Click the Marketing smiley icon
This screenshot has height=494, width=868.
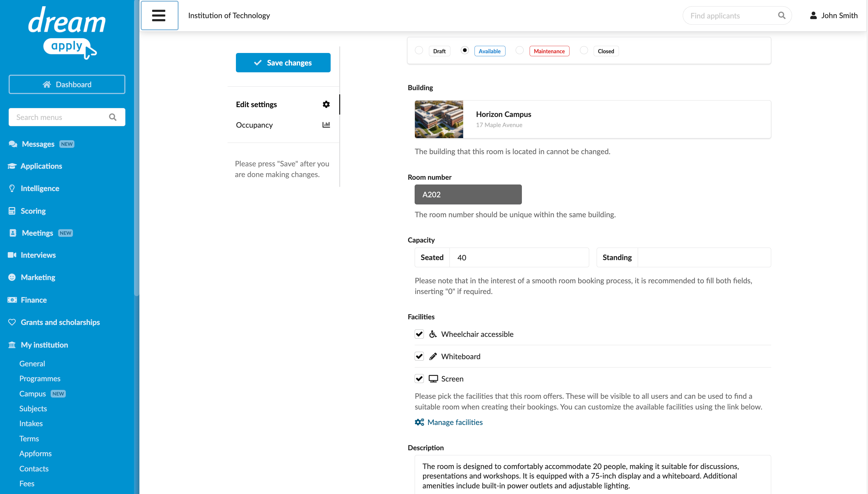coord(12,278)
